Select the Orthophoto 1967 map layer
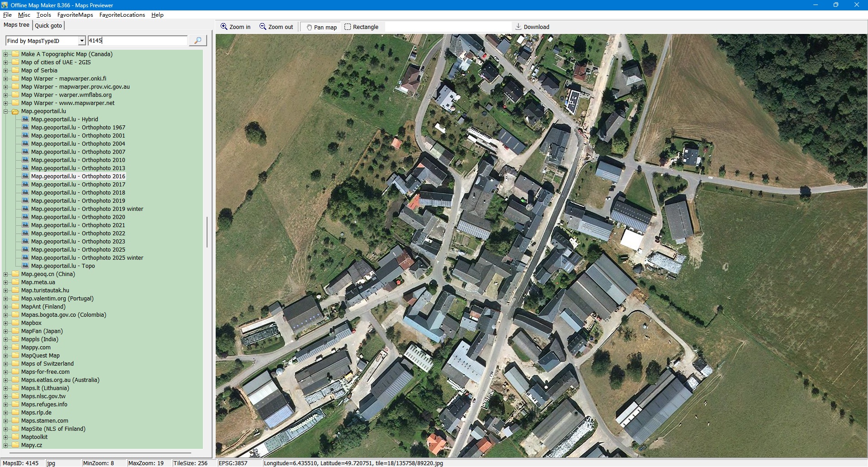The image size is (868, 467). 78,128
